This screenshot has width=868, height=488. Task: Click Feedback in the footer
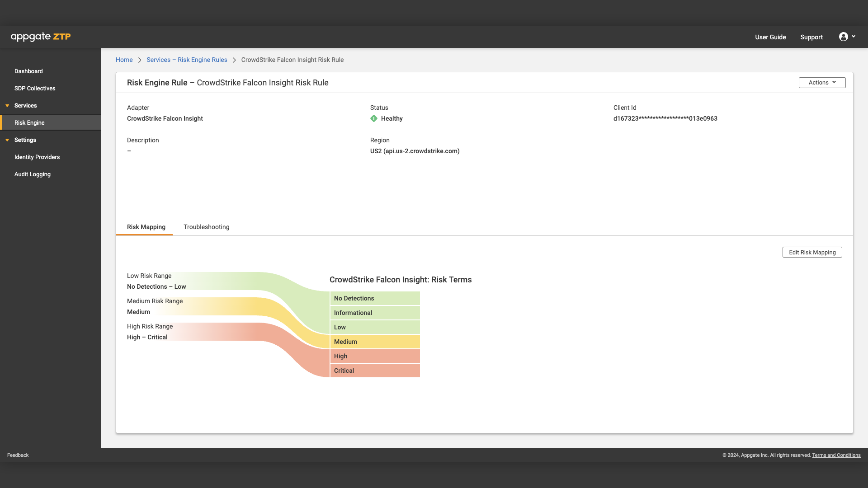tap(18, 455)
